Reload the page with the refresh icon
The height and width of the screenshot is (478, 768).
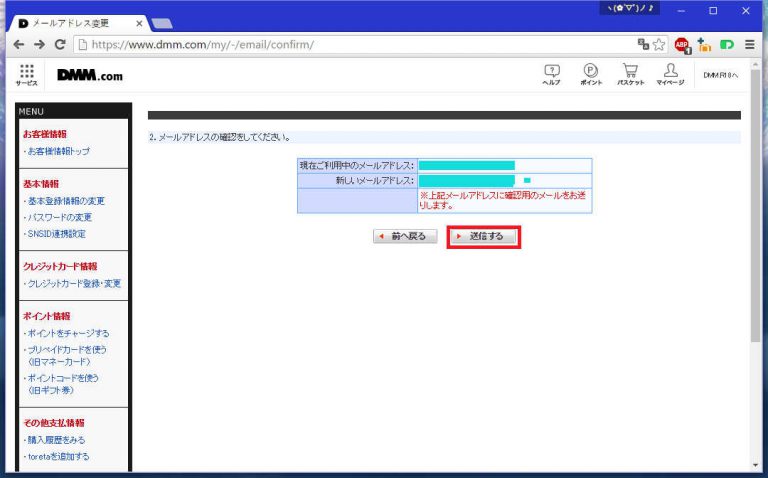tap(60, 45)
